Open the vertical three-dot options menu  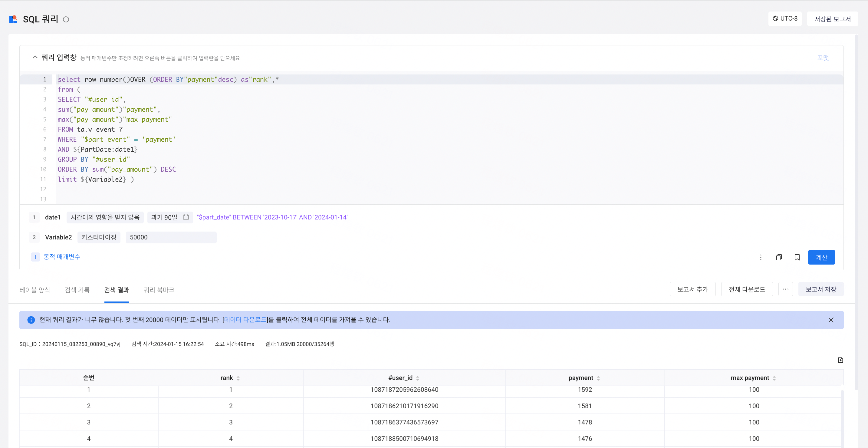[x=761, y=258]
